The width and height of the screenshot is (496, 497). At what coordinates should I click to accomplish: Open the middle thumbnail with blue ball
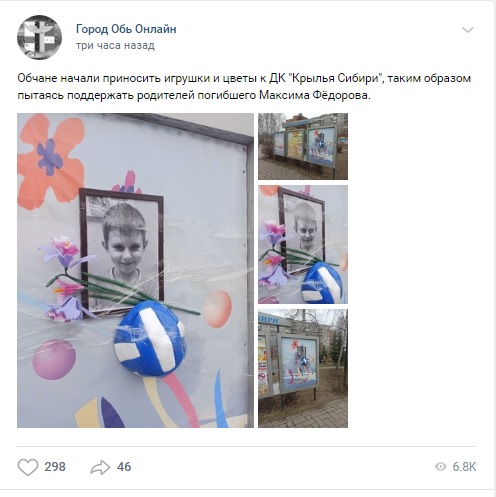pos(303,244)
